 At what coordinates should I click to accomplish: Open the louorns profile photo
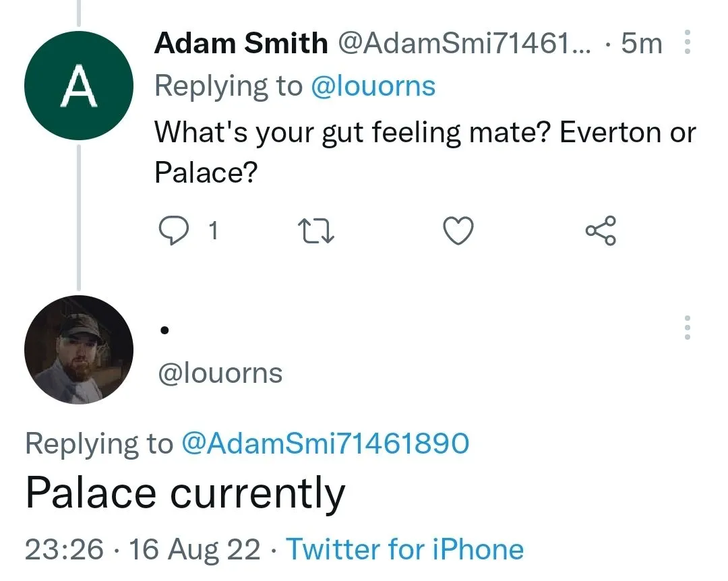[x=79, y=350]
